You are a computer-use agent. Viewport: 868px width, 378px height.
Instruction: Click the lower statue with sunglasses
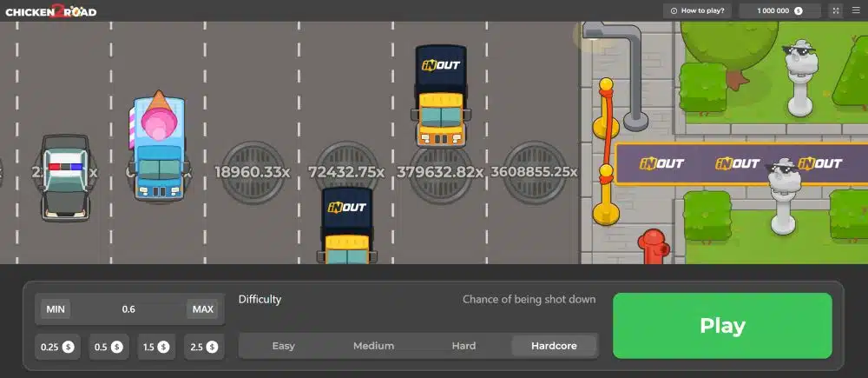coord(783,196)
